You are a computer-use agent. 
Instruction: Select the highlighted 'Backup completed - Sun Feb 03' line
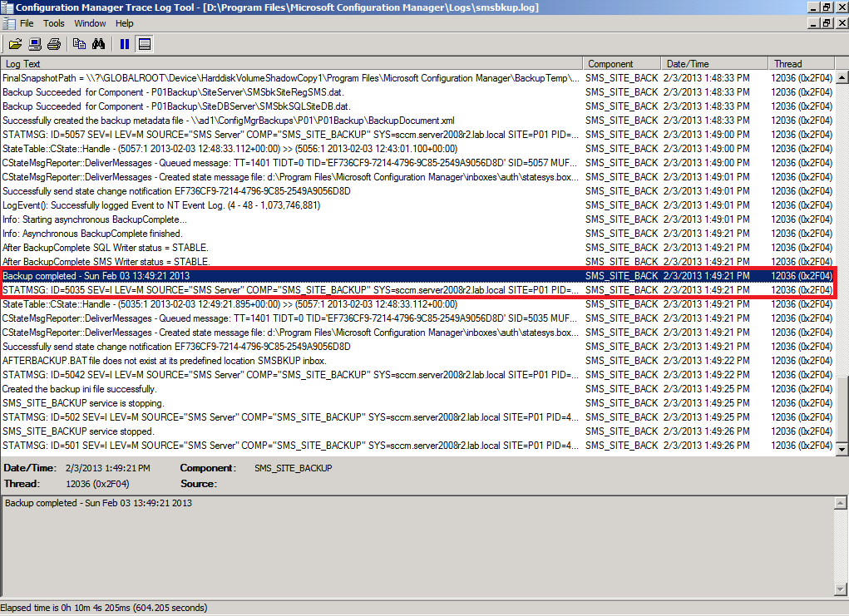click(x=417, y=275)
